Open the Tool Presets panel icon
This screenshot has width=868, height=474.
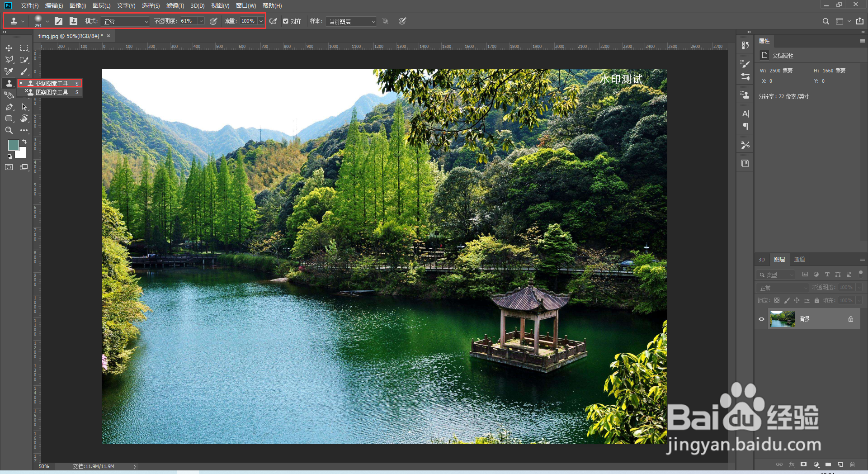(x=745, y=145)
